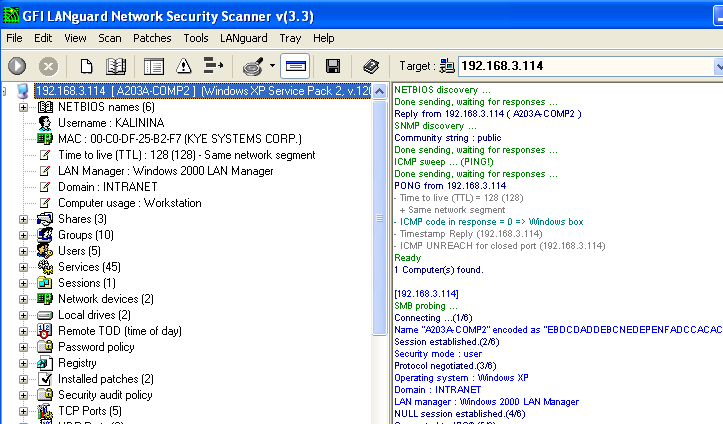
Task: Open the Patches menu
Action: pyautogui.click(x=152, y=38)
